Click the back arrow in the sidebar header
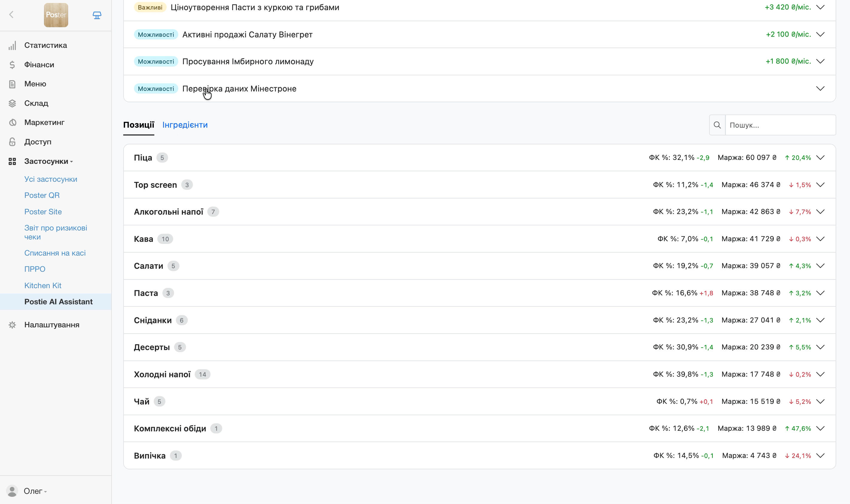850x504 pixels. (11, 15)
